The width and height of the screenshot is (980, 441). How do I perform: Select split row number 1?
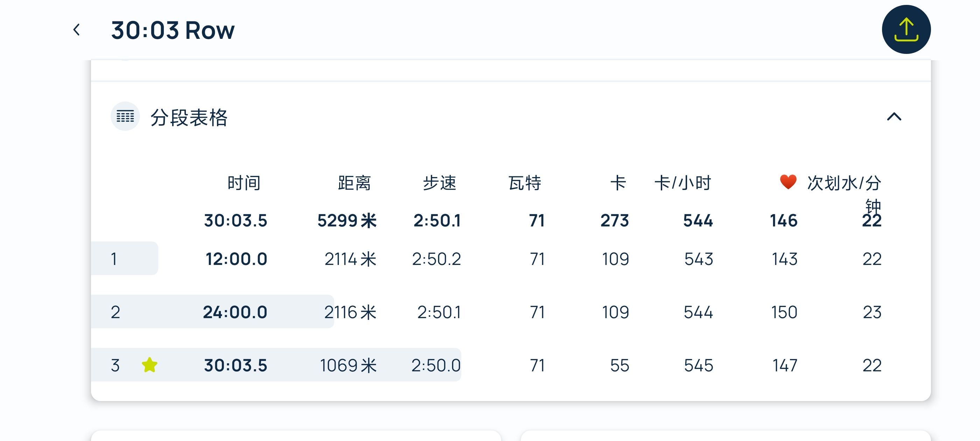coord(114,259)
